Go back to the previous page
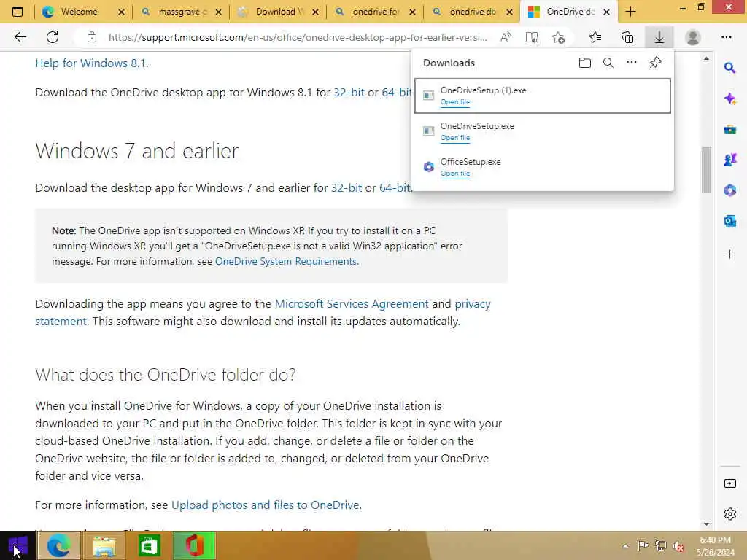 20,37
